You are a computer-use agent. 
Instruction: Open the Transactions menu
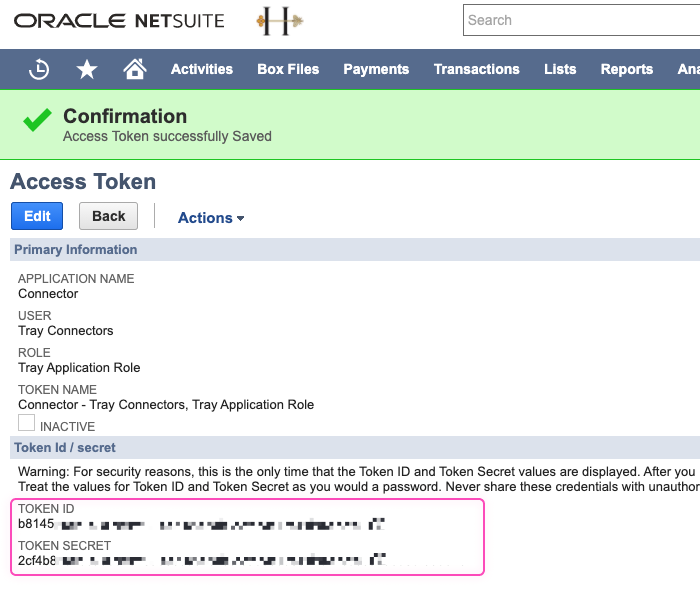coord(476,69)
